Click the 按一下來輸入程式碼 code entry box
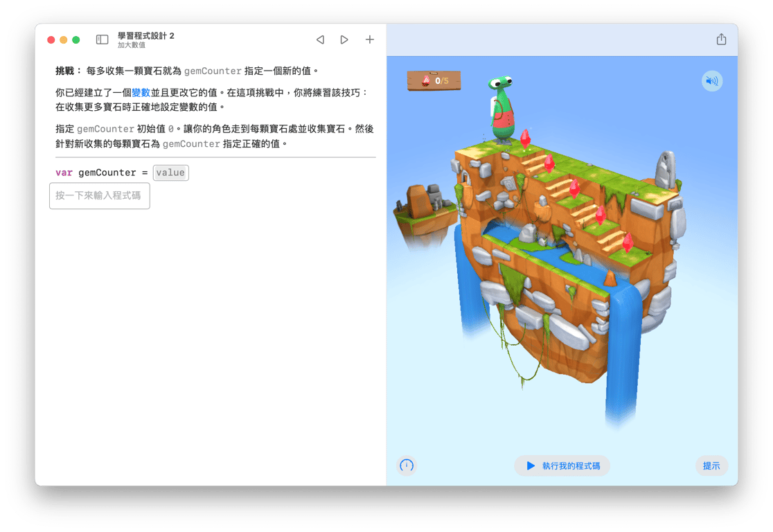 coord(100,196)
